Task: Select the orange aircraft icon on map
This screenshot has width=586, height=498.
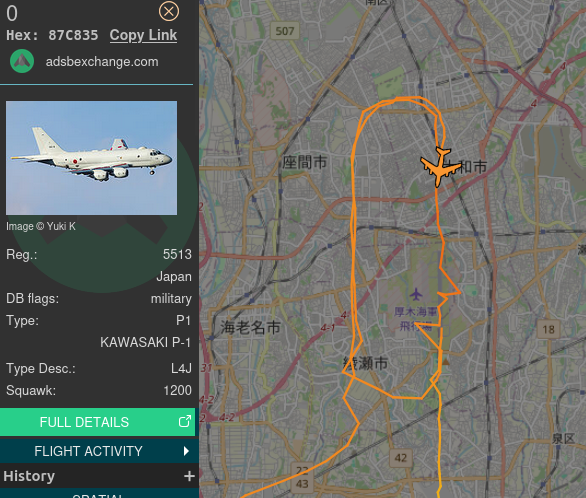Action: click(x=440, y=167)
